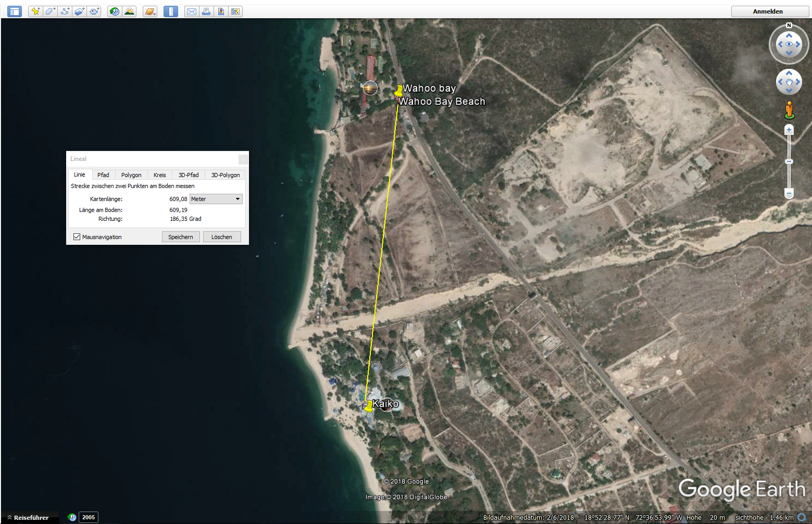The height and width of the screenshot is (524, 812).
Task: Click the 2005 historical imagery button
Action: (x=89, y=517)
